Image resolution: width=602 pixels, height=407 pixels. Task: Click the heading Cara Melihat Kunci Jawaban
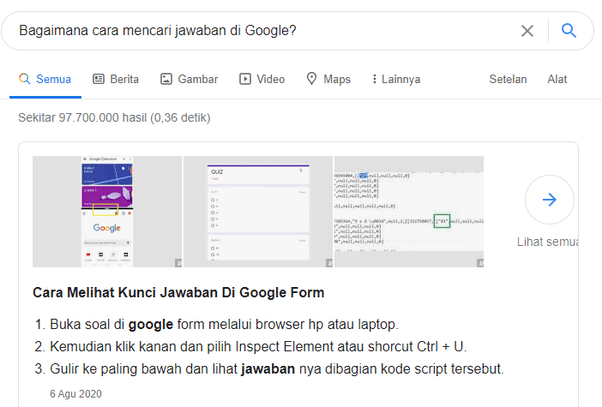click(x=179, y=293)
